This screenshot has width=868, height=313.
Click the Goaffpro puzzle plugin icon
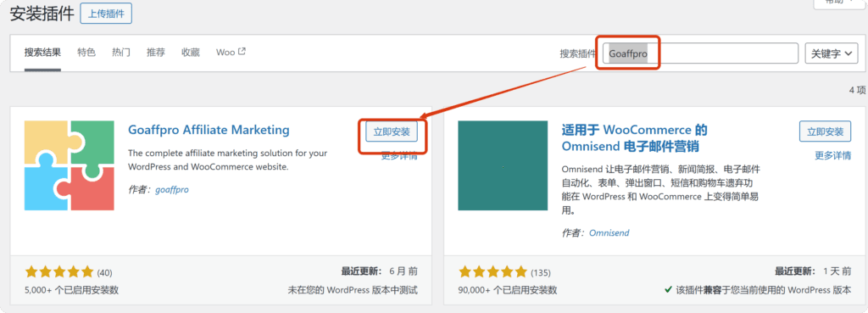70,165
